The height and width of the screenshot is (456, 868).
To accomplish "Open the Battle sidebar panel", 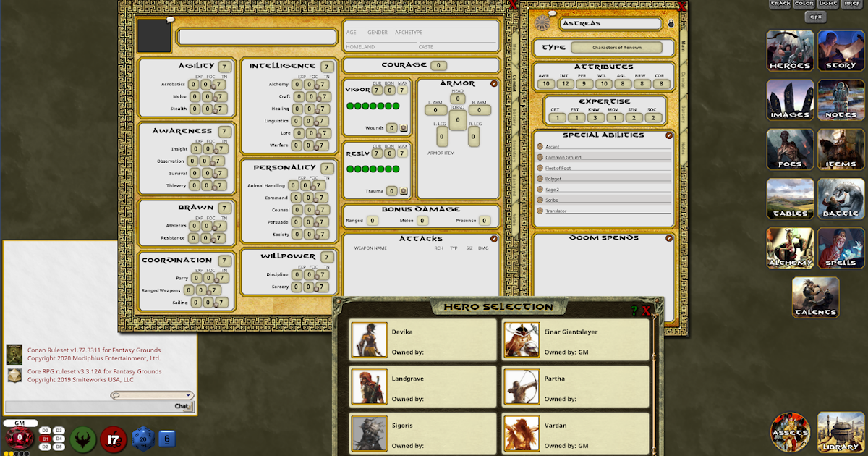I will pyautogui.click(x=841, y=198).
